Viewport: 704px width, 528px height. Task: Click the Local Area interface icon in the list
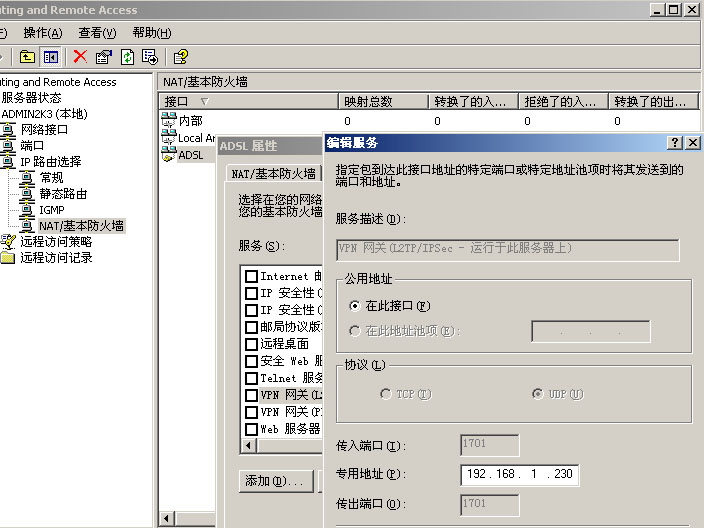point(169,137)
